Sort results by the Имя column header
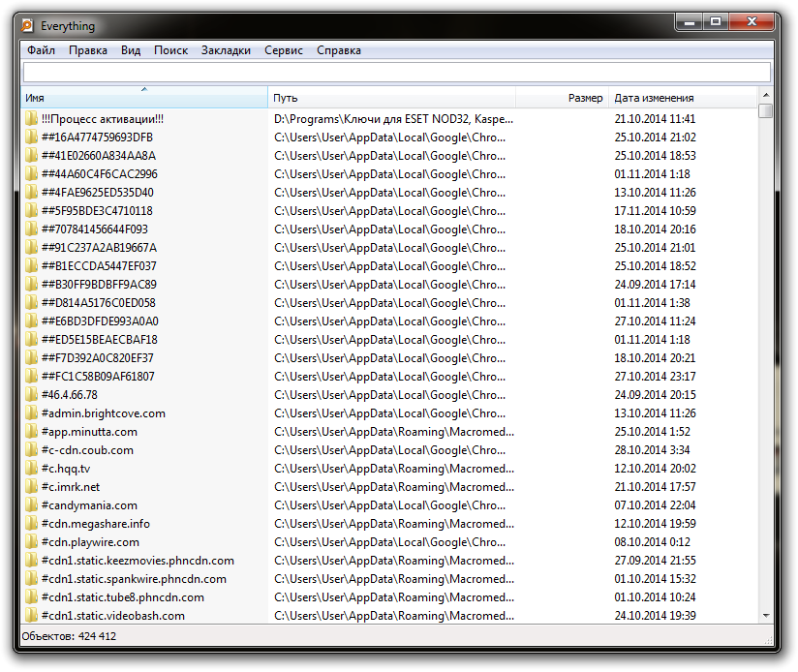Viewport: 798px width, 672px height. [144, 98]
